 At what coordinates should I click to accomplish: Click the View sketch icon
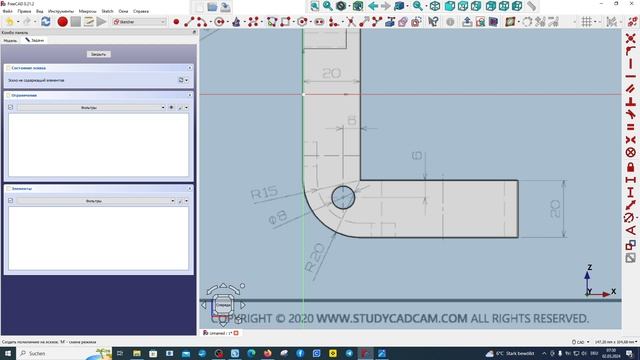click(x=480, y=22)
